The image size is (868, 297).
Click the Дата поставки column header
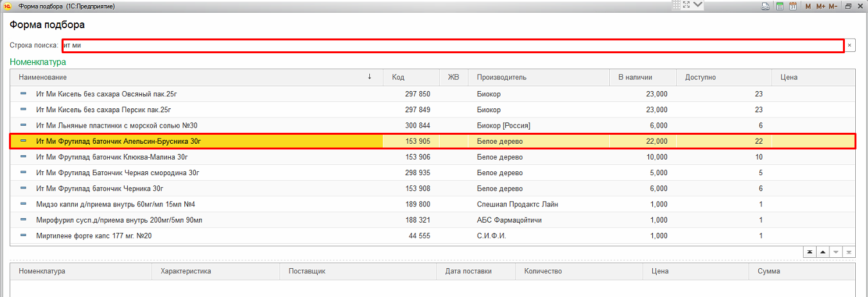click(x=475, y=271)
